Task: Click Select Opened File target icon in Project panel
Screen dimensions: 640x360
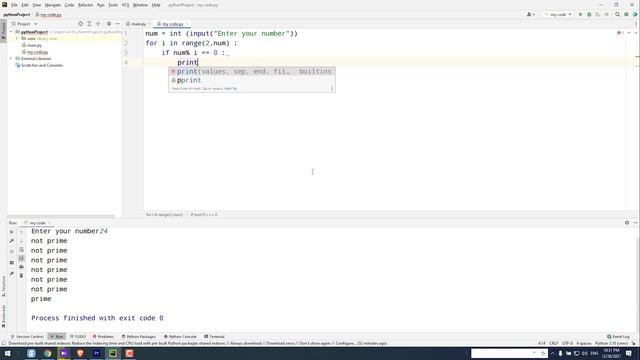Action: coord(80,24)
